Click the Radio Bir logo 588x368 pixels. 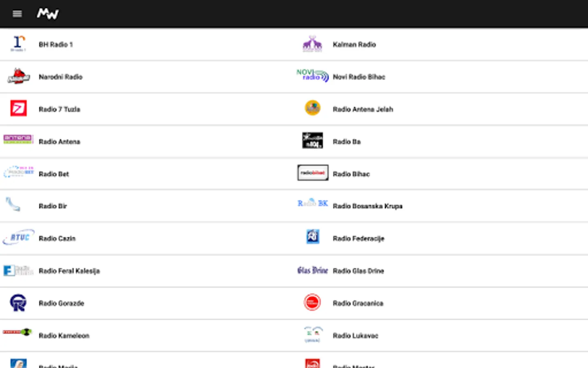click(13, 204)
